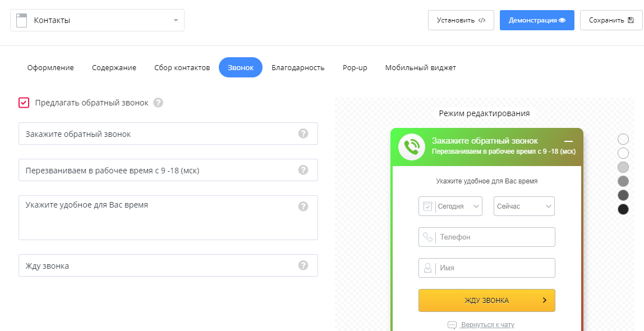Click the Вернуться к чату link
The width and height of the screenshot is (644, 331).
[487, 325]
